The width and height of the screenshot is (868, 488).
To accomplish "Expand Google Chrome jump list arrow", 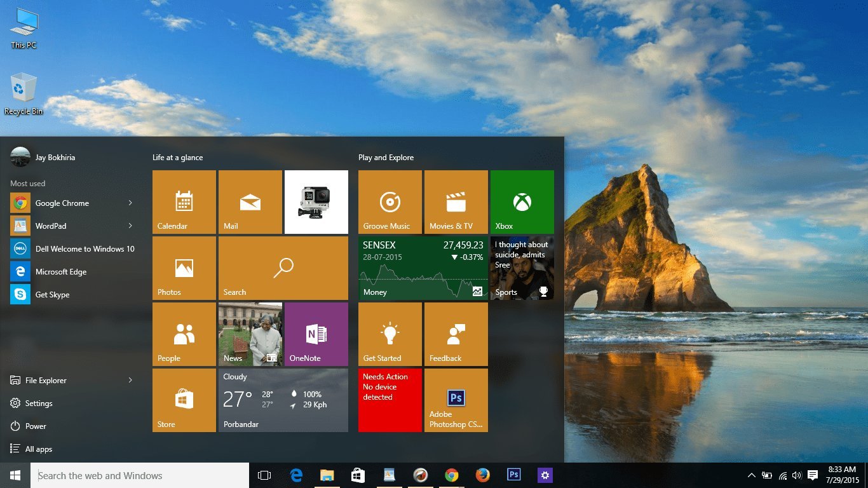I will [130, 203].
